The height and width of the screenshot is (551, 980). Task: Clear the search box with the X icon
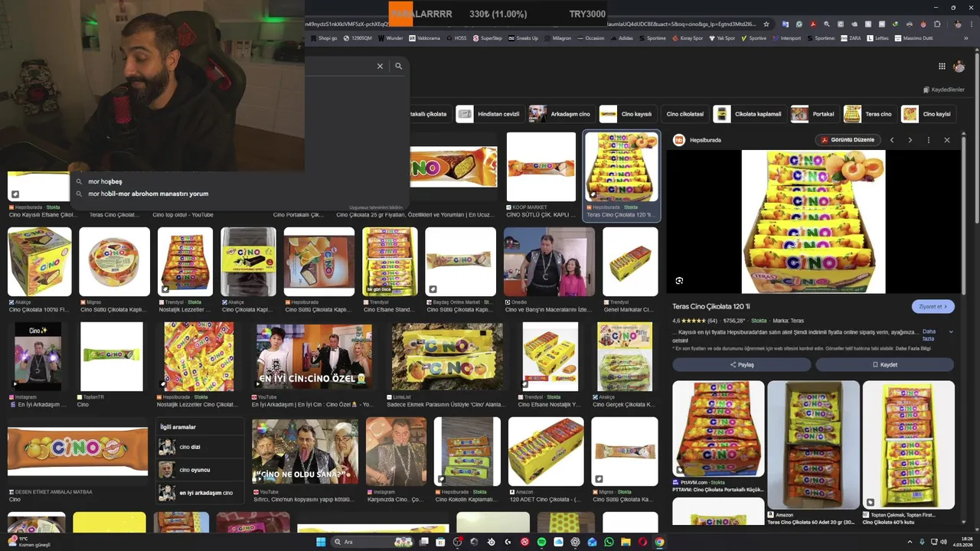click(380, 66)
